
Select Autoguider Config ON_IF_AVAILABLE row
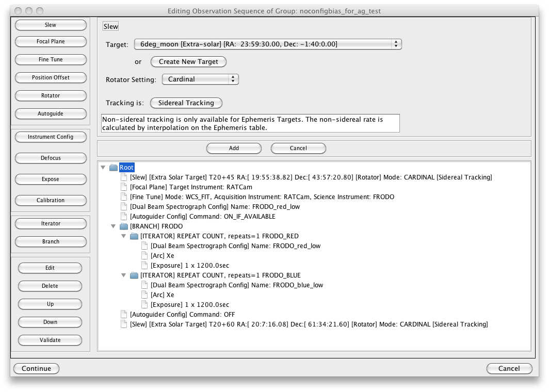(x=202, y=216)
